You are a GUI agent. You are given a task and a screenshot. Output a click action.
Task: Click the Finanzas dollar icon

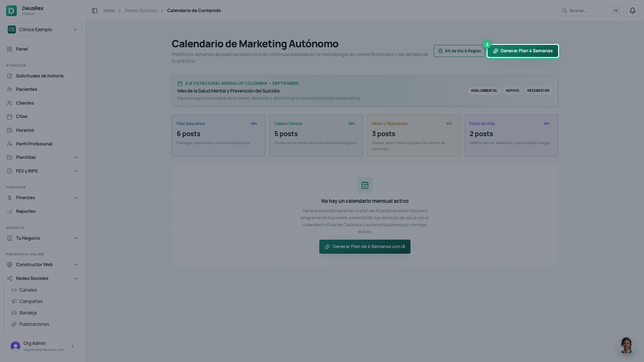(x=9, y=198)
